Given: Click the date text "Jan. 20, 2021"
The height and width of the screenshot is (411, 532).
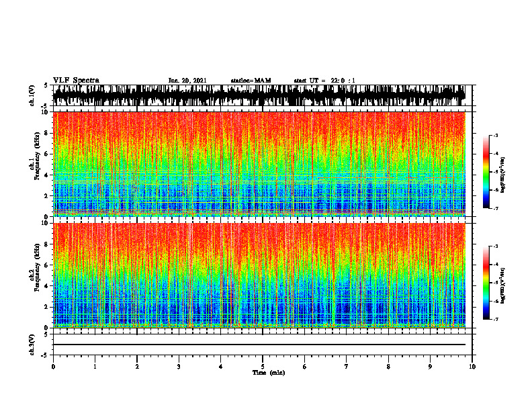Looking at the screenshot, I should point(187,81).
